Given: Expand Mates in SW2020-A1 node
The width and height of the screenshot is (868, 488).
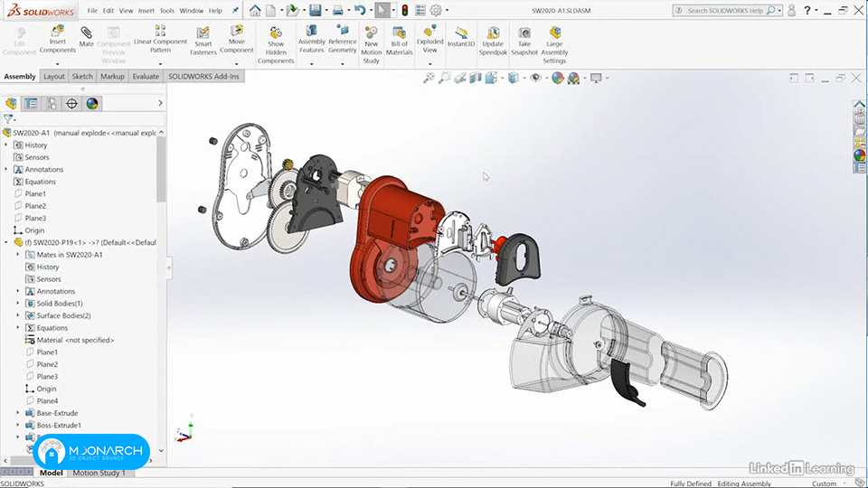Looking at the screenshot, I should (x=18, y=255).
